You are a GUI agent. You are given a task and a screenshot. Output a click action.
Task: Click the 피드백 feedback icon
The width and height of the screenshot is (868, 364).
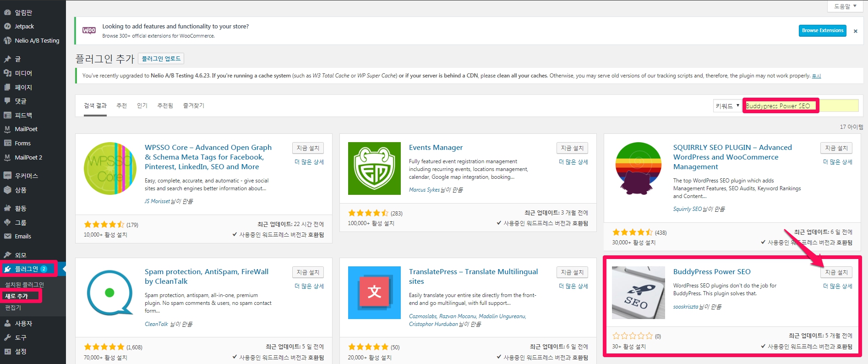[x=7, y=115]
